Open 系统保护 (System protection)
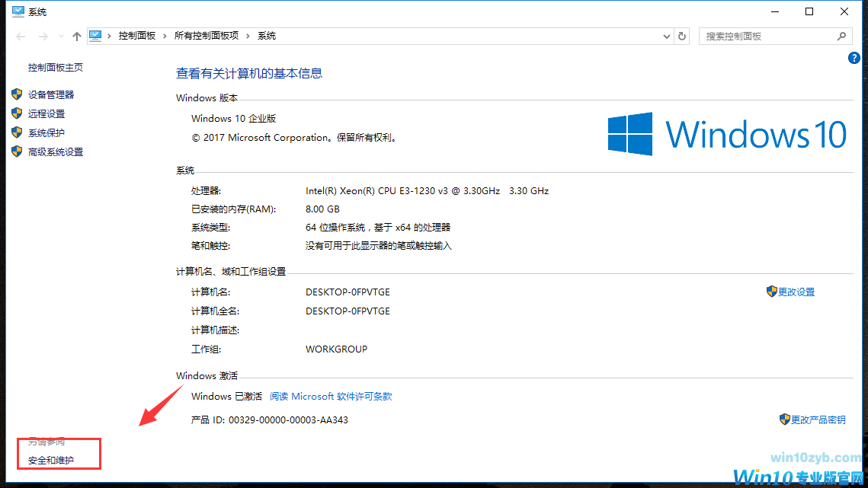 (x=47, y=132)
